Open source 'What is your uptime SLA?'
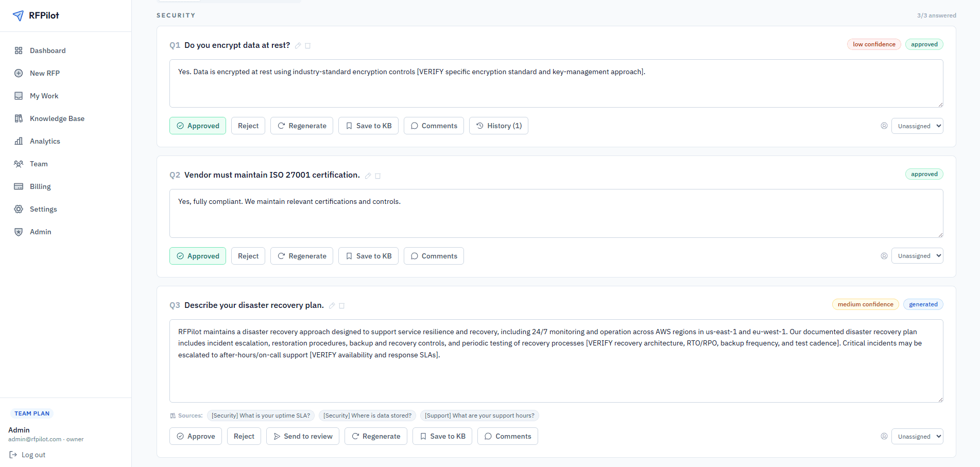Image resolution: width=980 pixels, height=467 pixels. tap(261, 416)
